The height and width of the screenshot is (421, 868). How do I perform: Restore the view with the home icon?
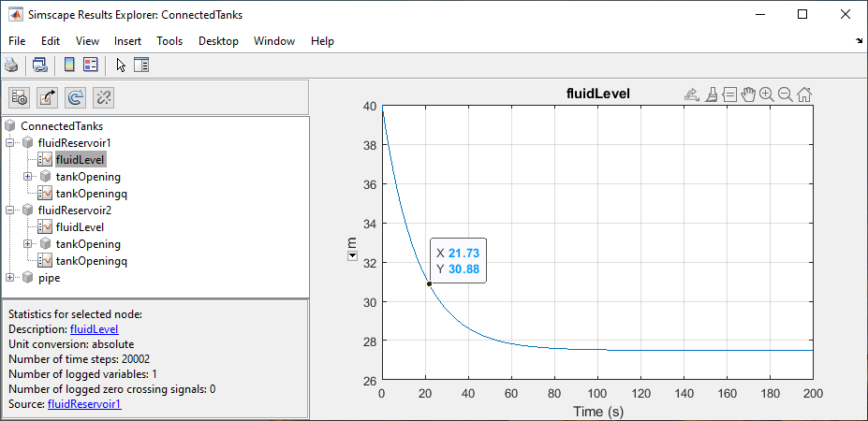[x=804, y=94]
